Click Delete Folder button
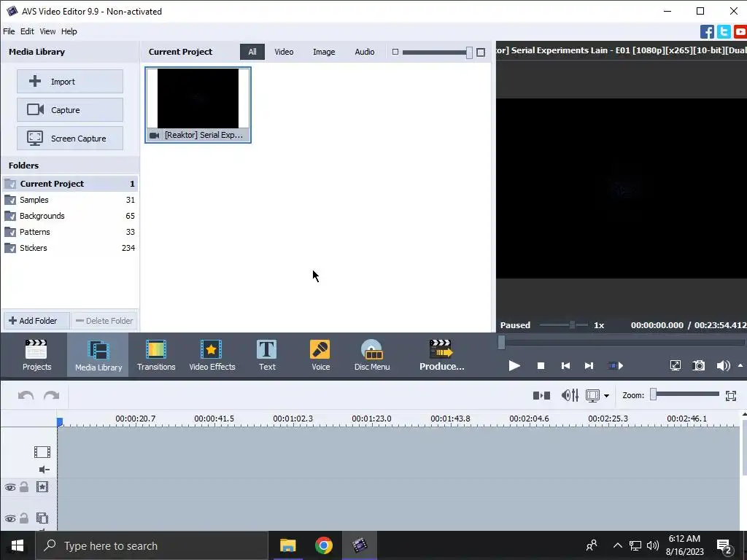 pos(105,321)
